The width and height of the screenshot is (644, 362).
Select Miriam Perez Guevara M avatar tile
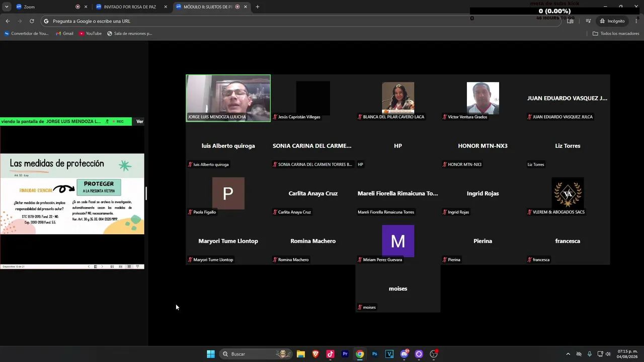point(398,241)
